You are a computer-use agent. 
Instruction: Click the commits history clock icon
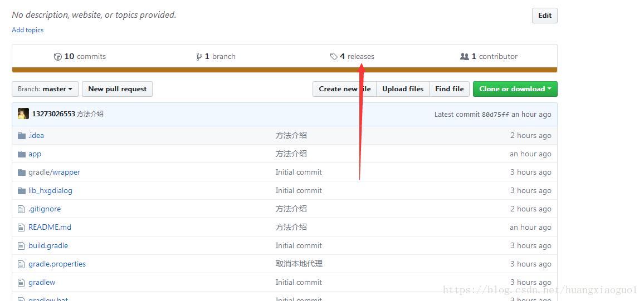pyautogui.click(x=58, y=57)
